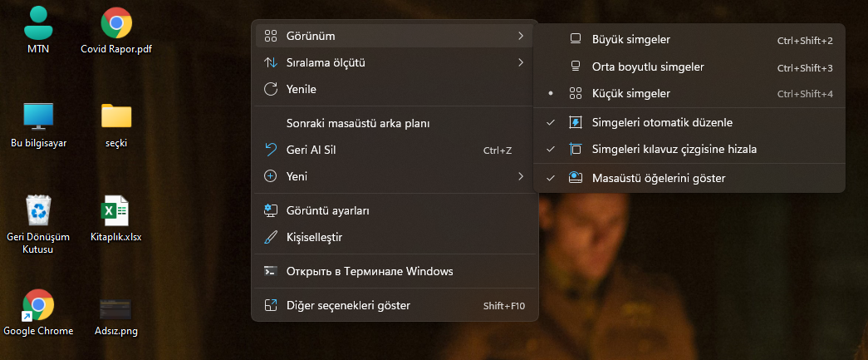Click the Görünüm grid icon

pos(270,36)
